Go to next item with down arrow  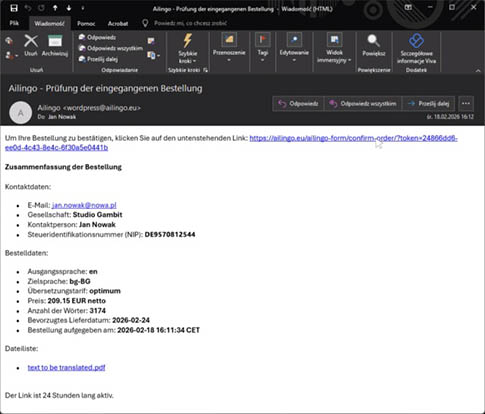point(69,8)
